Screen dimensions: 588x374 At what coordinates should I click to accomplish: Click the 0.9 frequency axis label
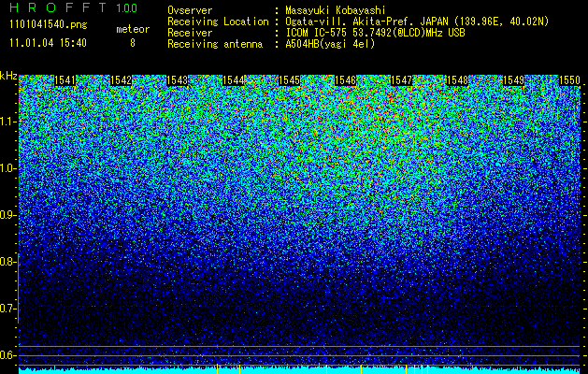tap(7, 215)
